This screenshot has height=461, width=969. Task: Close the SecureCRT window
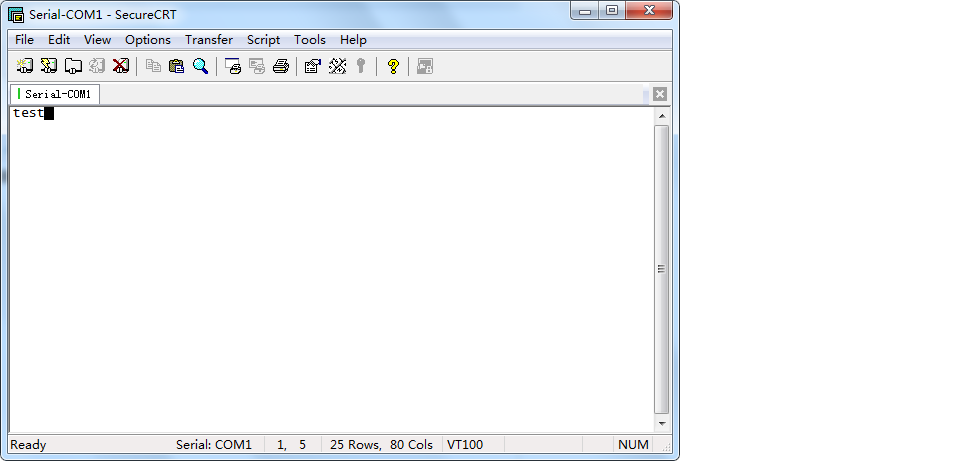[649, 11]
